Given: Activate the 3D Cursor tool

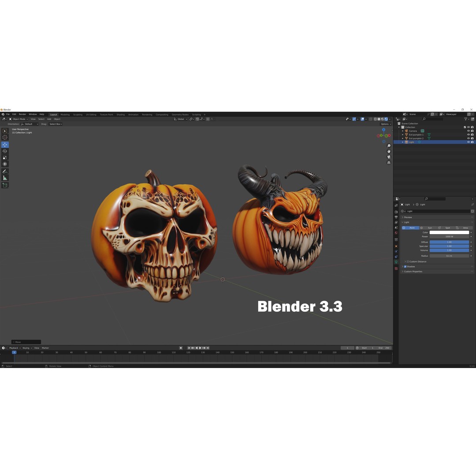Looking at the screenshot, I should tap(5, 137).
